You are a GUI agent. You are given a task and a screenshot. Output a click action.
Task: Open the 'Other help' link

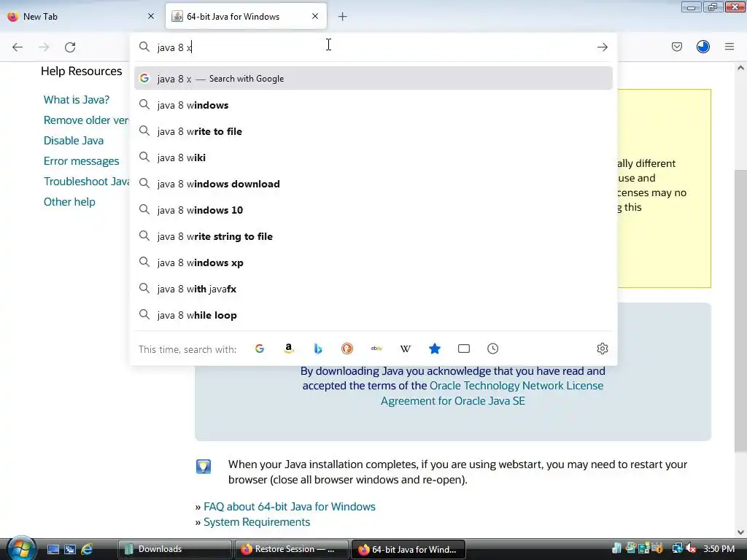[x=69, y=202]
